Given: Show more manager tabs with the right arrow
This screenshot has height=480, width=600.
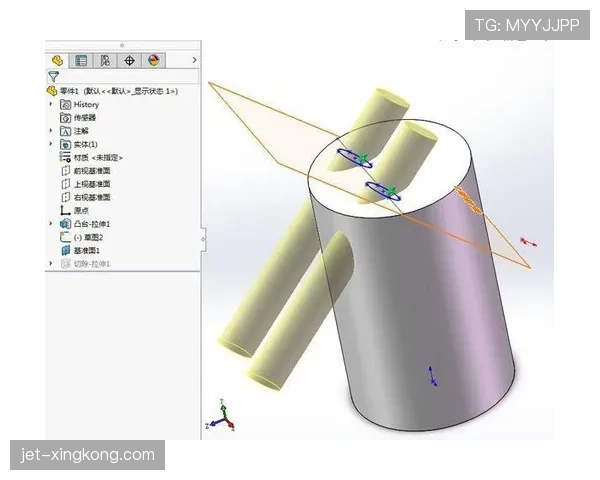Looking at the screenshot, I should (x=194, y=60).
